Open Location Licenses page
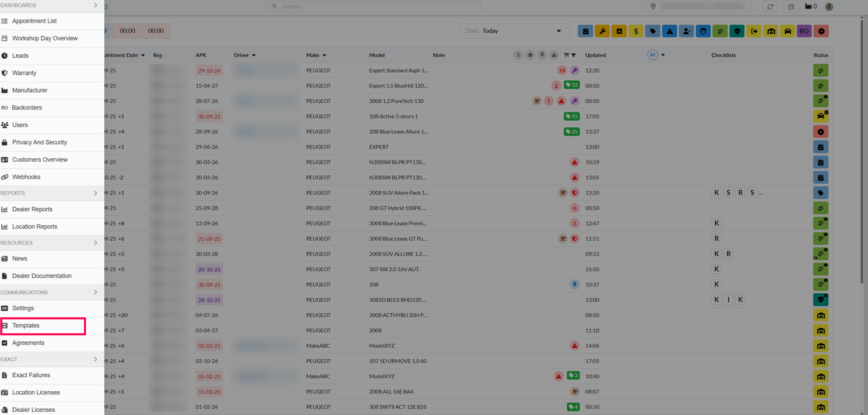 (36, 393)
